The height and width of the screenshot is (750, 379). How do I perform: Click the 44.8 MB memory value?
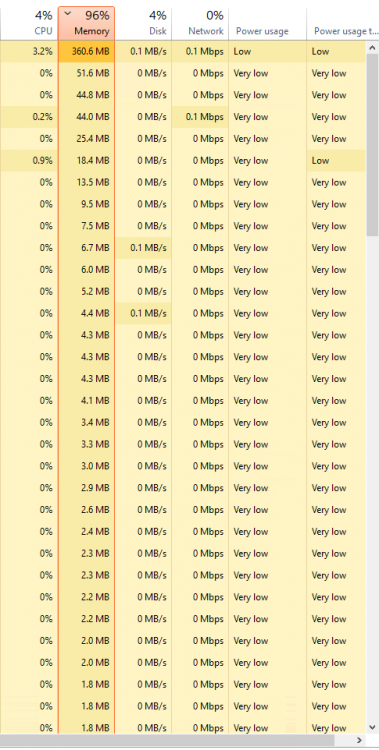tap(90, 95)
